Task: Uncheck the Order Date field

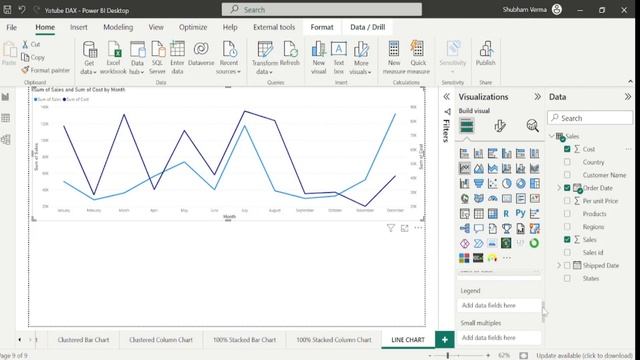Action: (567, 188)
